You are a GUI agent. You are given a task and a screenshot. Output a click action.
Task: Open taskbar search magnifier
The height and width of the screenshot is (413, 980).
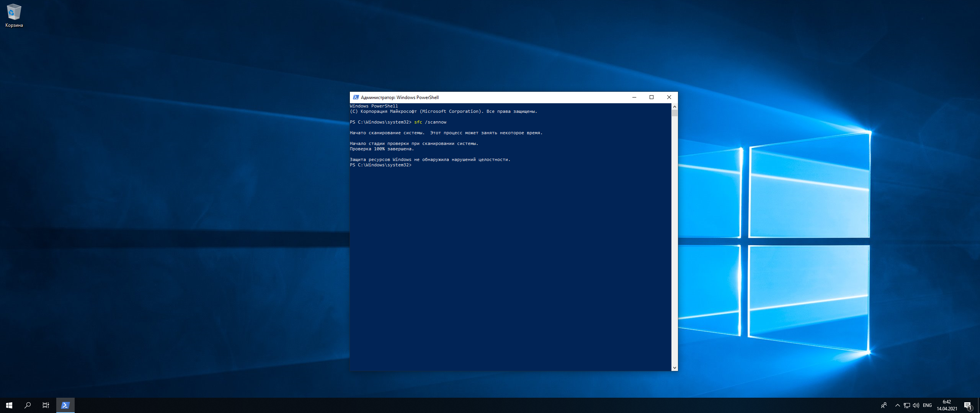click(28, 405)
